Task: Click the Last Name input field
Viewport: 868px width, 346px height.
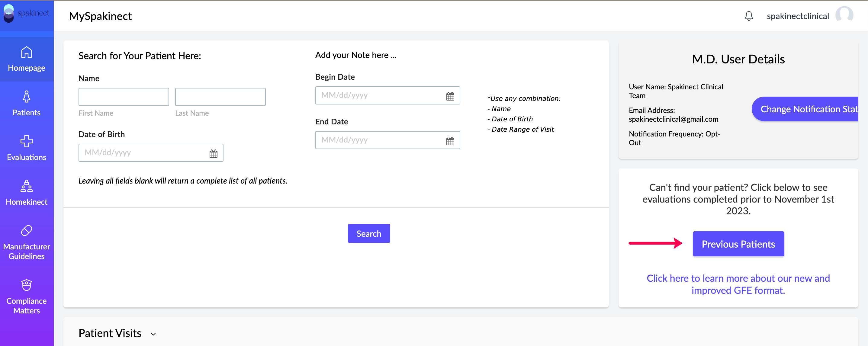Action: 220,97
